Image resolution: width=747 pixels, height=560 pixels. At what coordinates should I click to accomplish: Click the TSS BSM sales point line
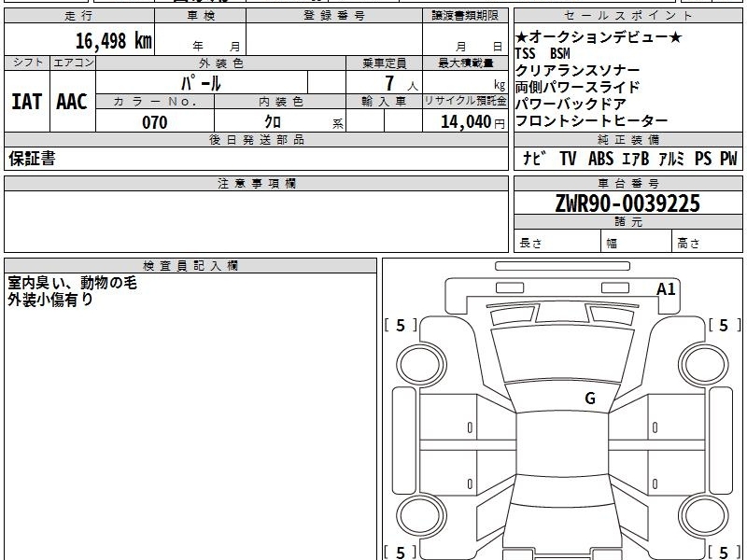pos(543,53)
